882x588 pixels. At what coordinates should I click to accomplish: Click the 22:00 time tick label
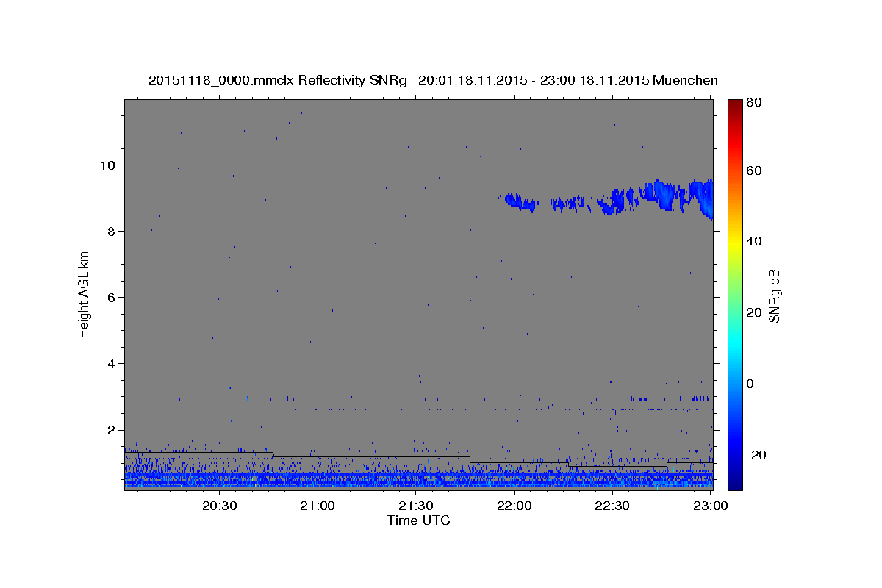point(514,506)
